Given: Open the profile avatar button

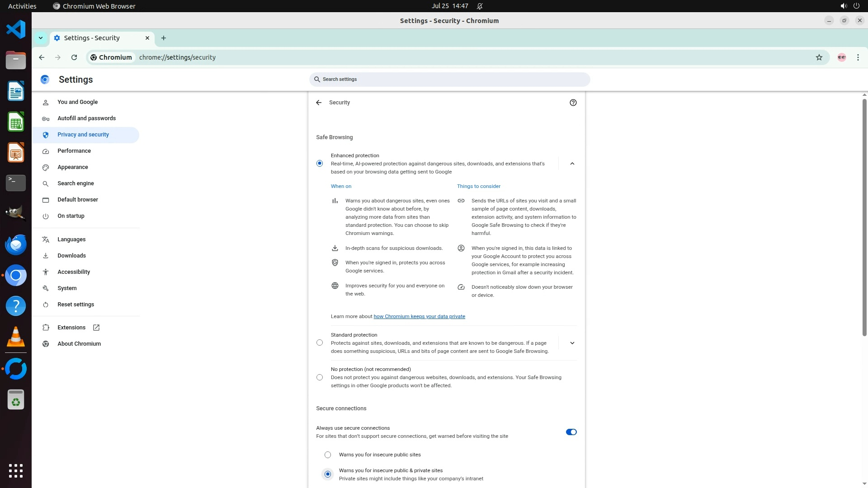Looking at the screenshot, I should click(841, 57).
